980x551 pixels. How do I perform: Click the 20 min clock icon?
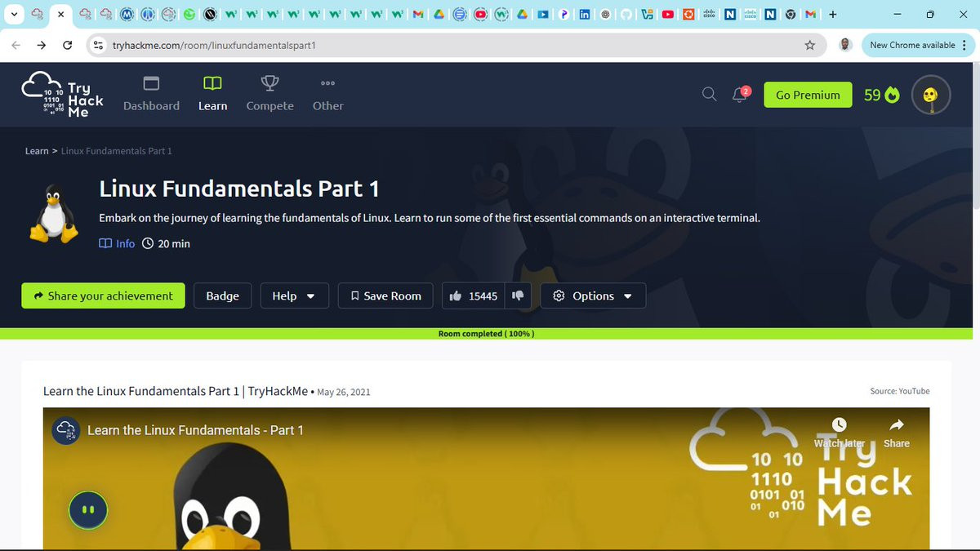[x=148, y=243]
